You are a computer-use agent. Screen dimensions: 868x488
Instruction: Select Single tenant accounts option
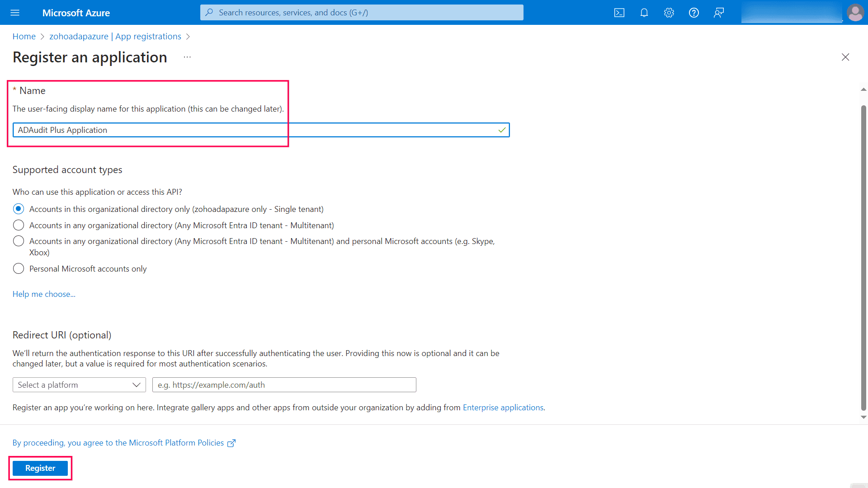coord(19,208)
